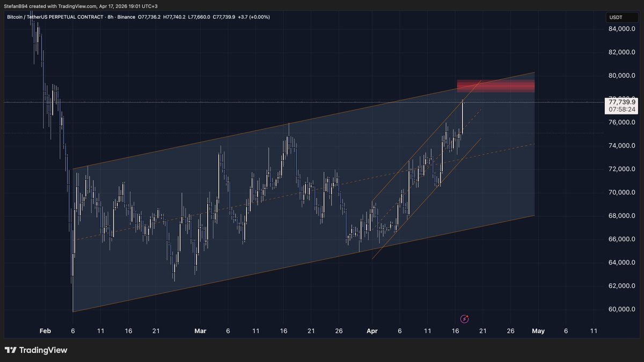Image resolution: width=644 pixels, height=362 pixels.
Task: Click the TradingView logo at bottom left
Action: [36, 350]
